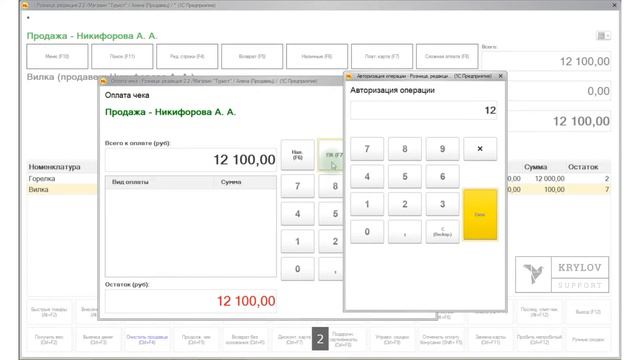Open Меню (F10) in the main window
This screenshot has width=640, height=360.
click(57, 56)
